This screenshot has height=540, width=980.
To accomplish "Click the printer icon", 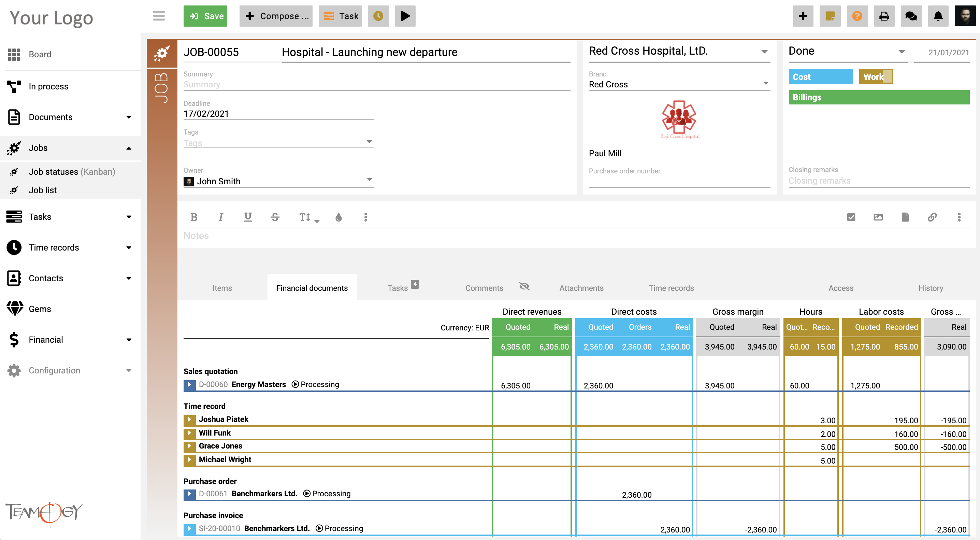I will 884,16.
